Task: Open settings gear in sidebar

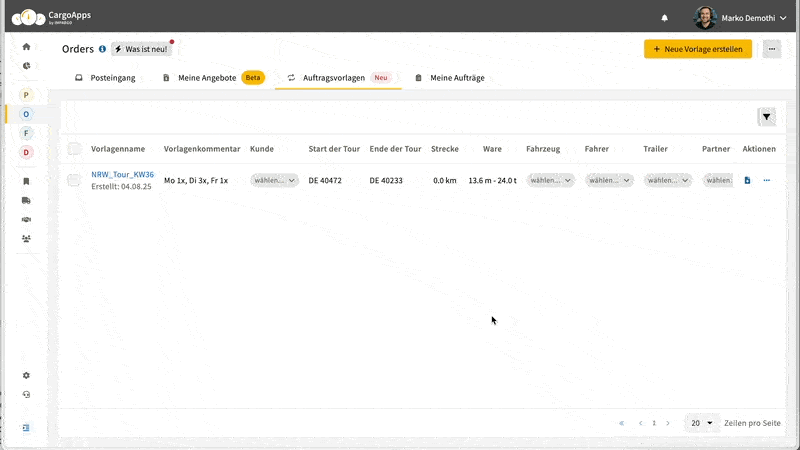Action: 27,376
